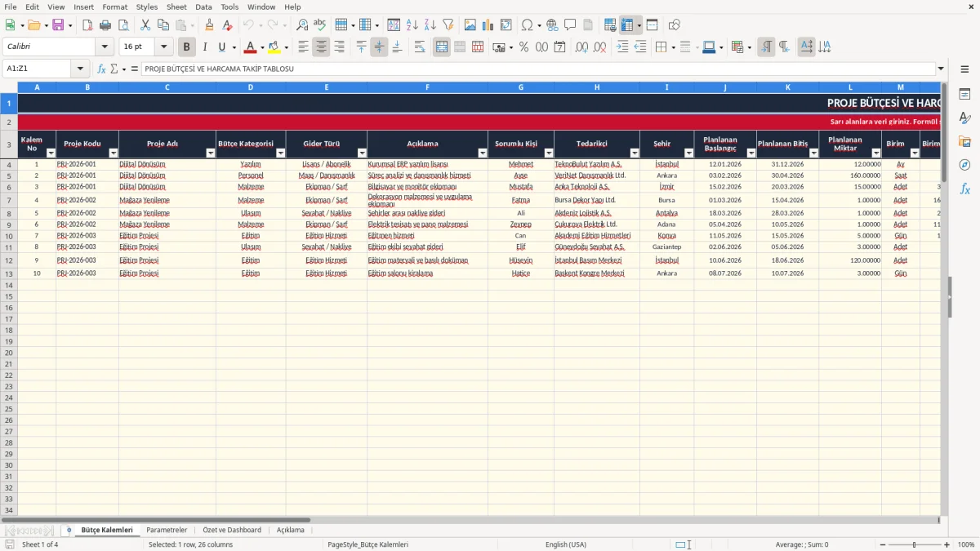
Task: Click the Sort Descending icon
Action: click(x=430, y=25)
